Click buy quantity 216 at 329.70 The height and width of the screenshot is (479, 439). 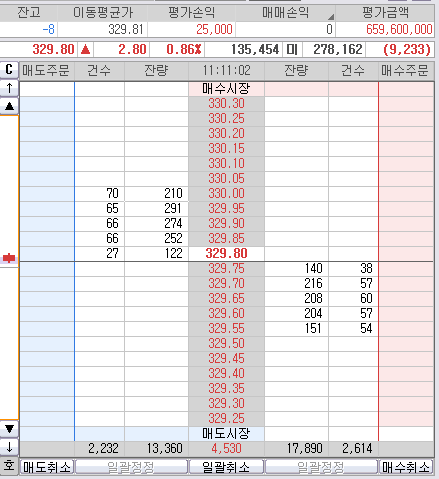313,284
